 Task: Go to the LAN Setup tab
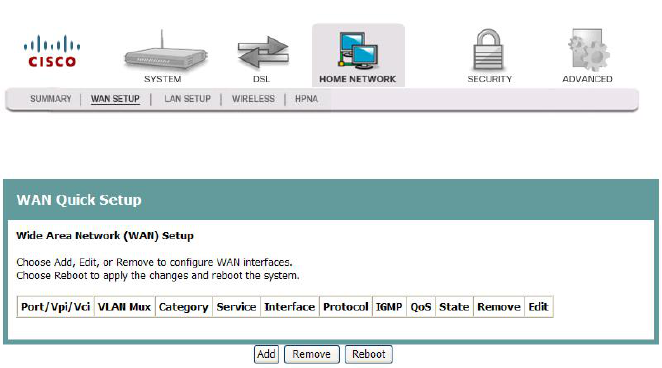click(x=187, y=99)
